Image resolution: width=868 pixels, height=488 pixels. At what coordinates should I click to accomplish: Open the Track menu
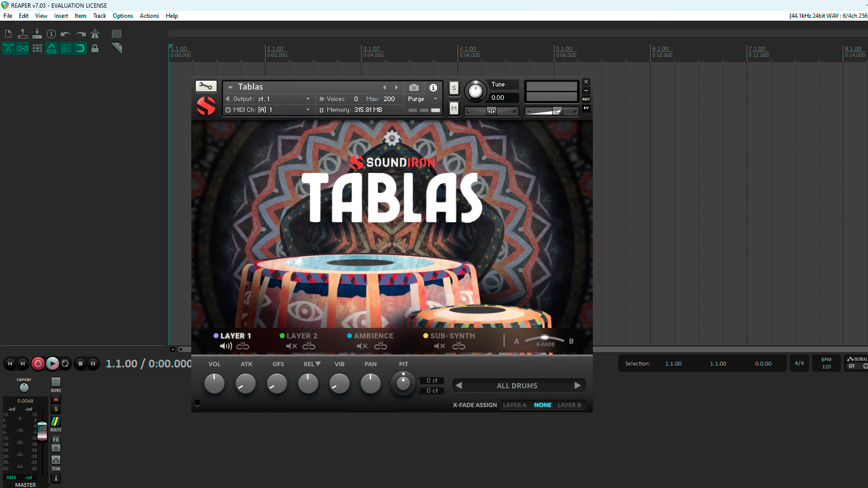[100, 16]
